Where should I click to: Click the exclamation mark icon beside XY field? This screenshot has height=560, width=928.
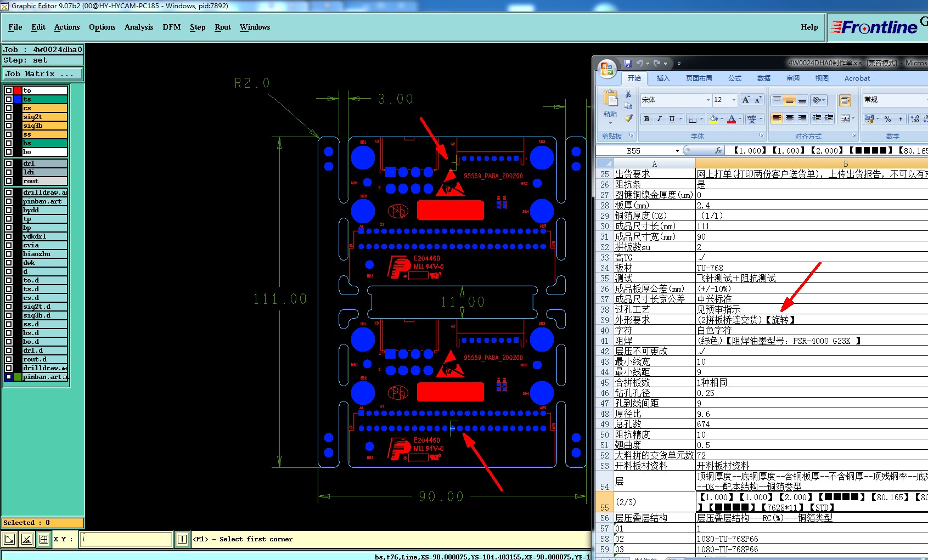pyautogui.click(x=182, y=539)
